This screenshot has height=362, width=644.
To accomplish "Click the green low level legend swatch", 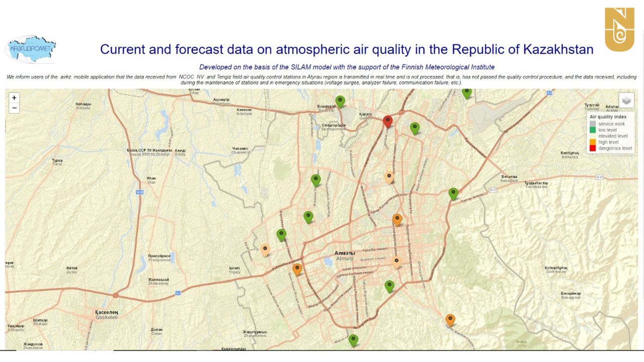I will point(593,130).
